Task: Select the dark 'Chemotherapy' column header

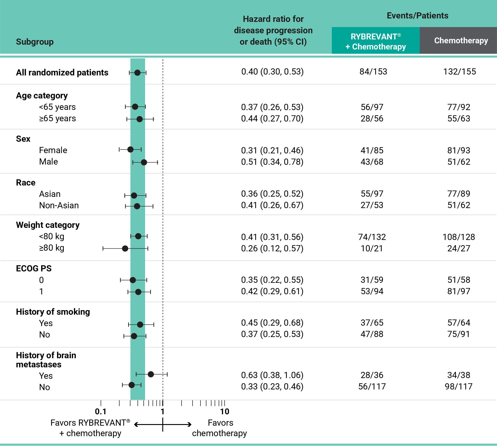Action: tap(458, 41)
